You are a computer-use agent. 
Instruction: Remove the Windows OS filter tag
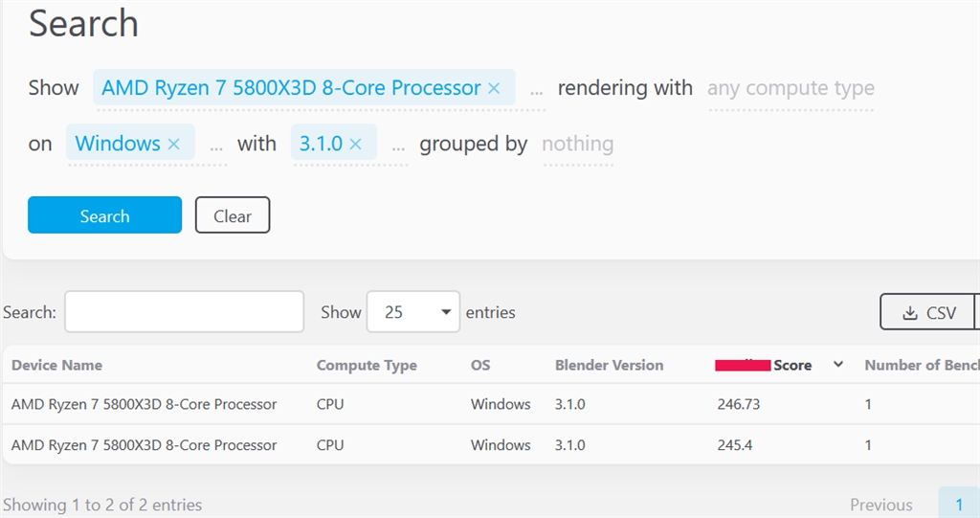pyautogui.click(x=173, y=144)
